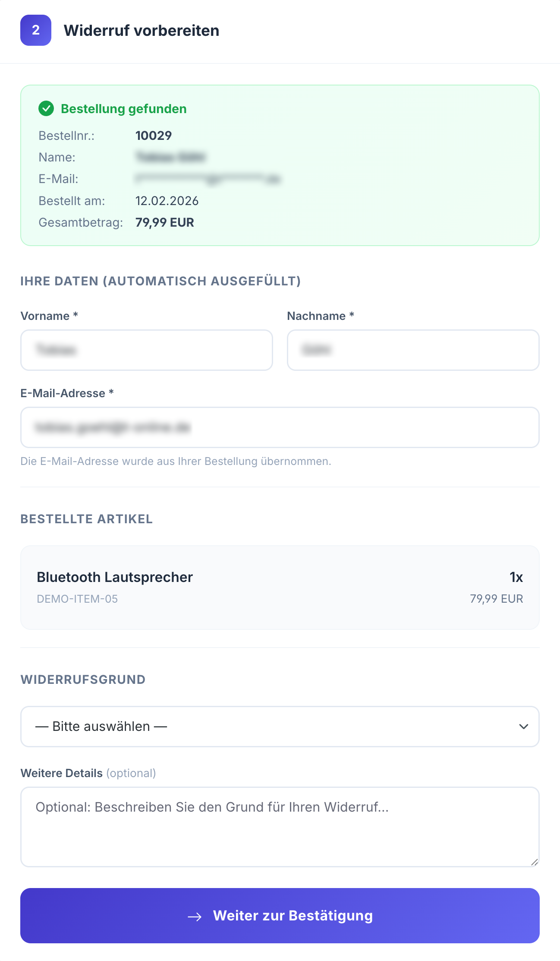Click the order date 12.02.2026
560x961 pixels.
point(167,201)
